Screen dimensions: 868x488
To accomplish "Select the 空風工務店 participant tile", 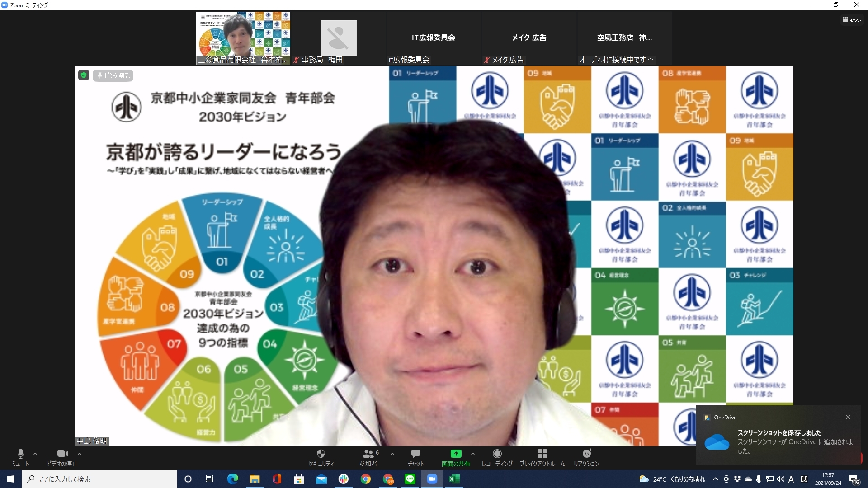I will click(x=624, y=38).
